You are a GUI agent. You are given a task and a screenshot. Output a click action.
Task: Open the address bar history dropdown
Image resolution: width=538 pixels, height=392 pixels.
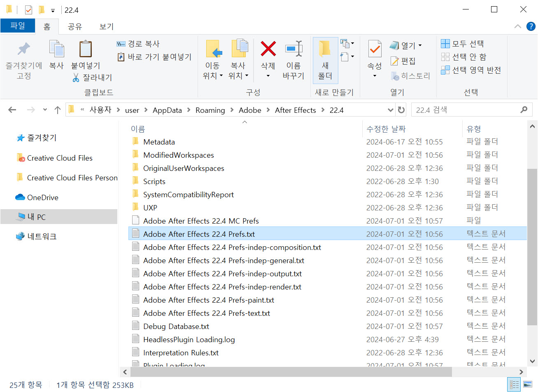(391, 110)
